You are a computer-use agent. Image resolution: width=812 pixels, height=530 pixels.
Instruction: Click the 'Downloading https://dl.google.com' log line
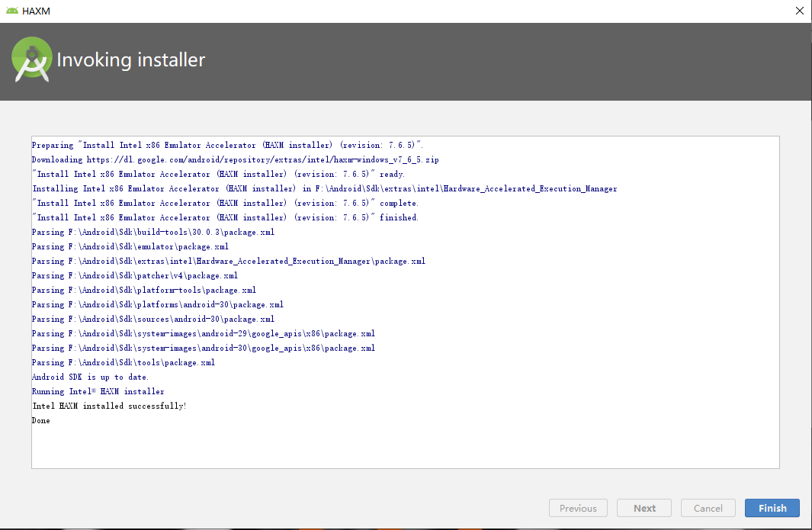coord(235,159)
